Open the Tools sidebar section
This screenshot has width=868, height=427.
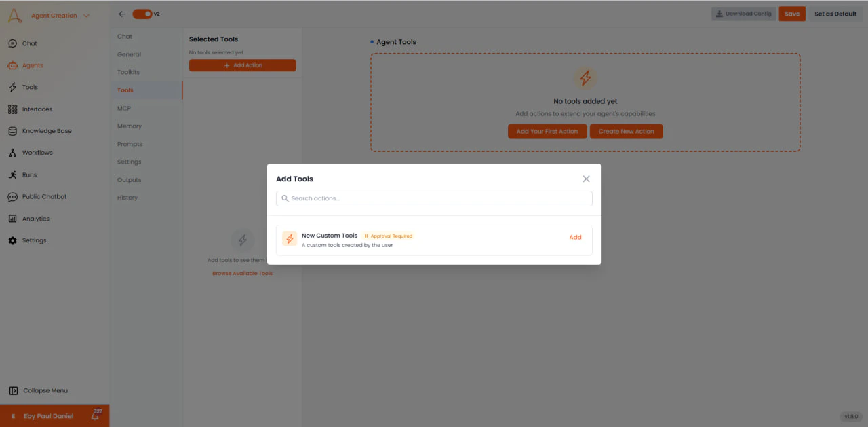coord(28,87)
